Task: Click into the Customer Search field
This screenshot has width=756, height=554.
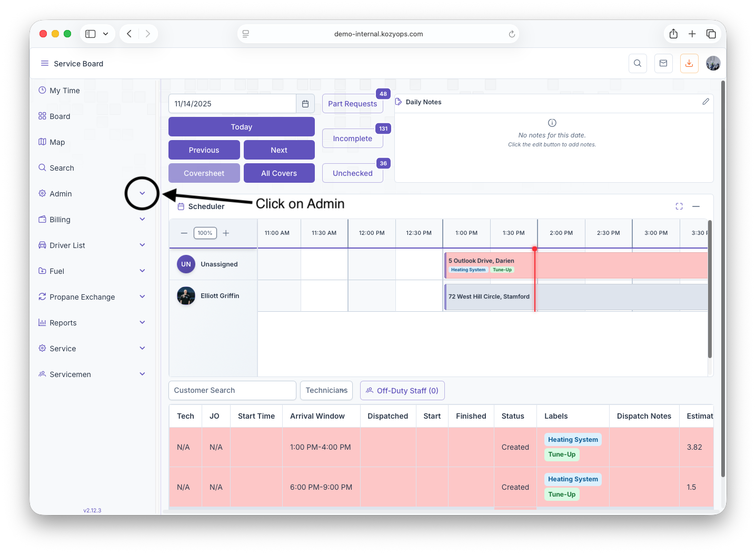Action: [232, 391]
